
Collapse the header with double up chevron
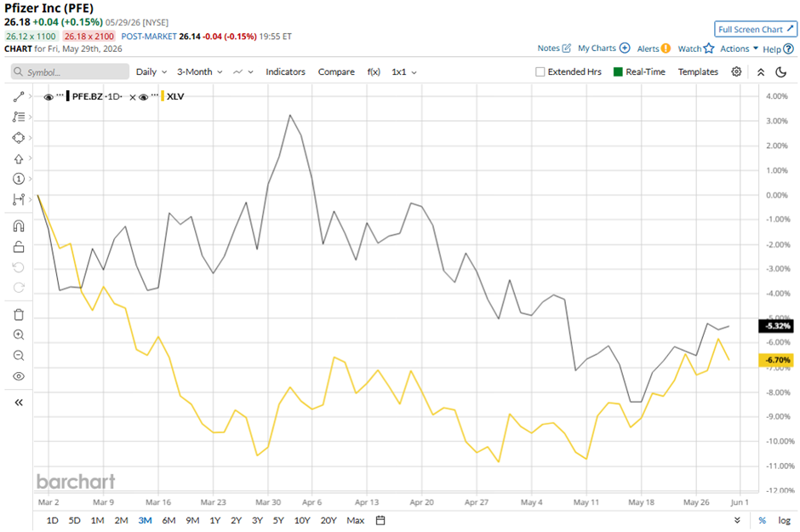pos(761,72)
